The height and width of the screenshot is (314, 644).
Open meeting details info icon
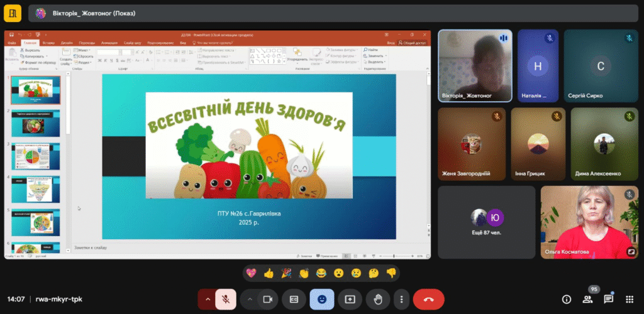pos(567,300)
